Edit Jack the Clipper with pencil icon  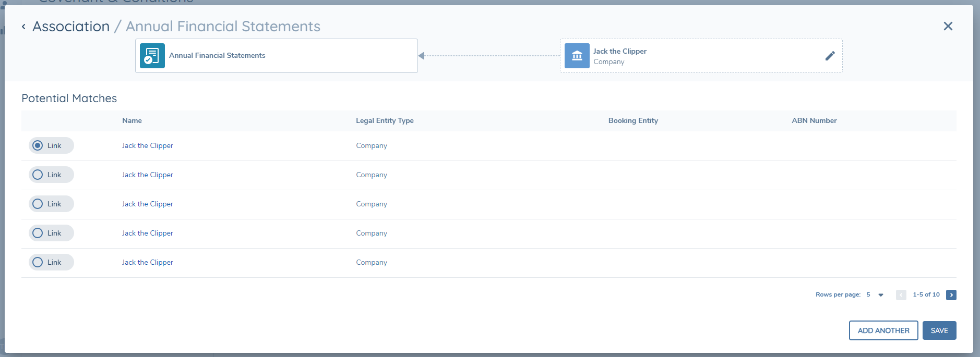click(830, 56)
